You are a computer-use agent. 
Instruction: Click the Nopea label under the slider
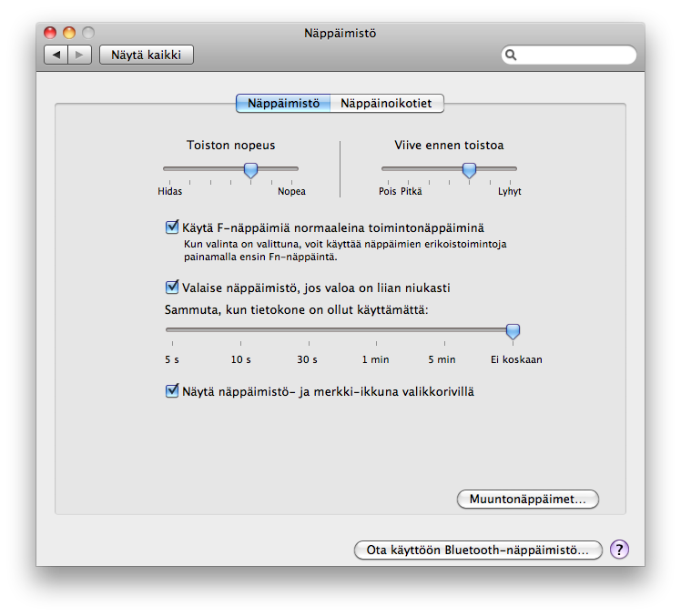coord(292,191)
